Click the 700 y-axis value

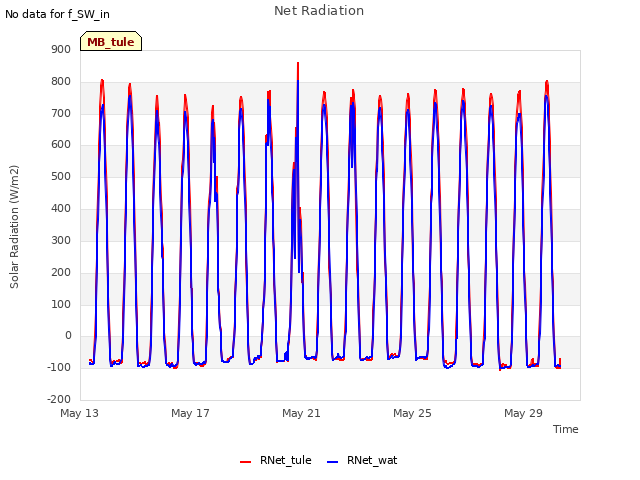tap(61, 113)
